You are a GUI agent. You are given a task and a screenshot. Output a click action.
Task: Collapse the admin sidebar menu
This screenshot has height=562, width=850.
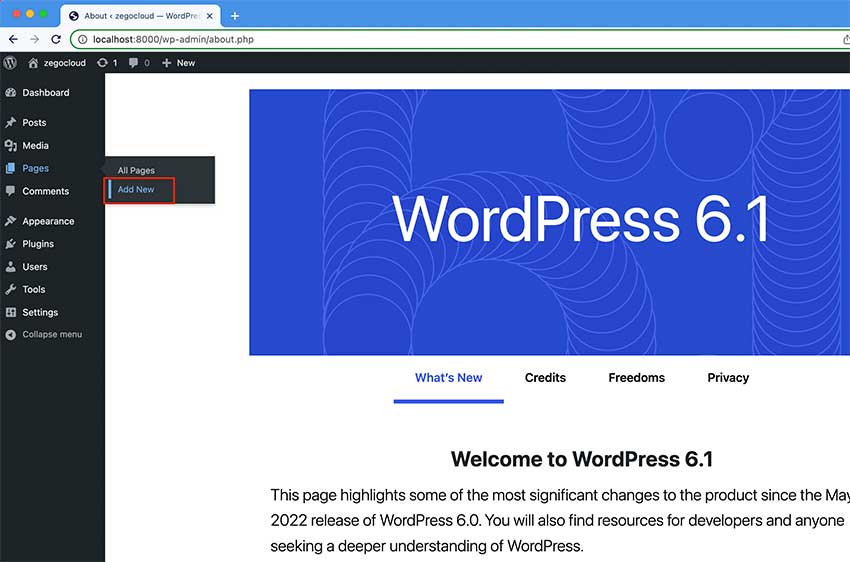51,334
